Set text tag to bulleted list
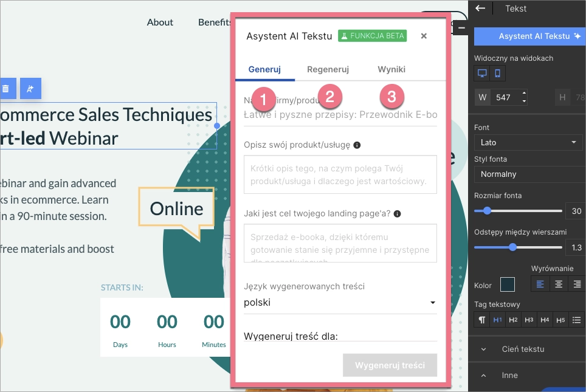The height and width of the screenshot is (392, 586). tap(576, 320)
